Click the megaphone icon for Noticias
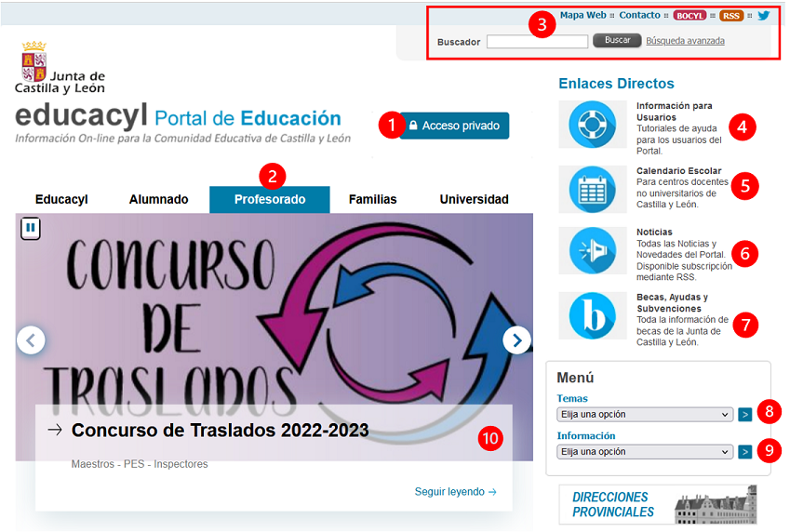790x532 pixels. pos(592,250)
